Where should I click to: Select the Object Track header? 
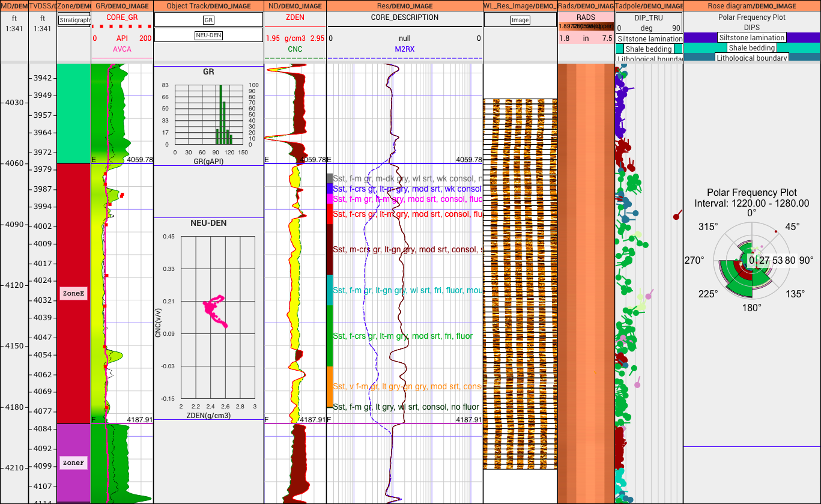[209, 5]
